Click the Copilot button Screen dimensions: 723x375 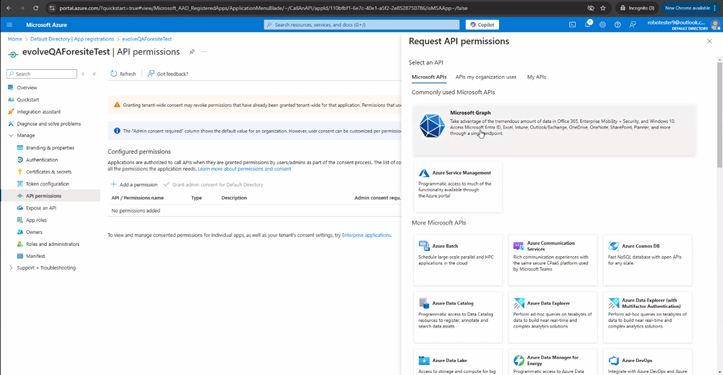tap(482, 24)
